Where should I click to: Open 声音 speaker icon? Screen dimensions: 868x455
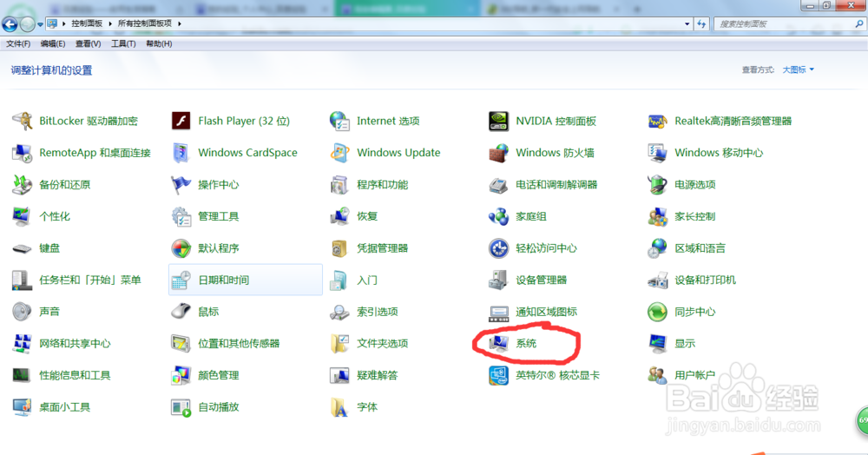[x=23, y=312]
